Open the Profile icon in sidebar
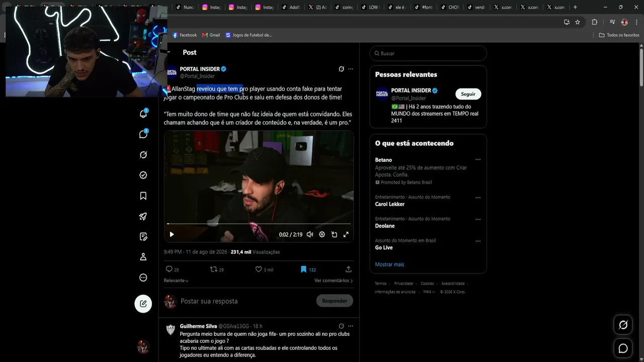Image resolution: width=644 pixels, height=362 pixels. 143,257
